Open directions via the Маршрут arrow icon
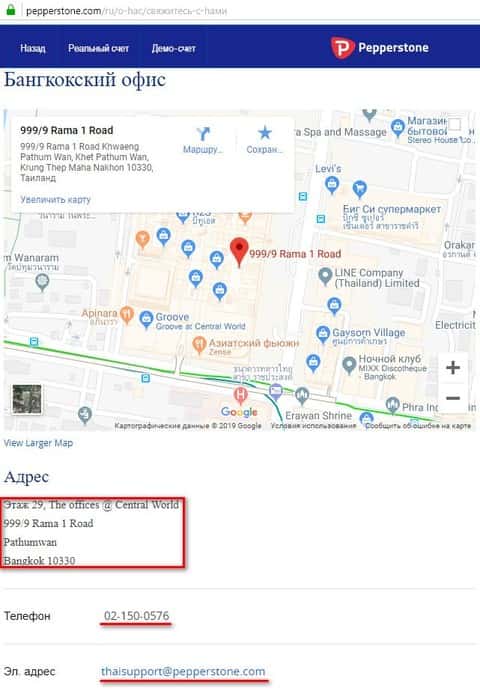 (x=203, y=134)
